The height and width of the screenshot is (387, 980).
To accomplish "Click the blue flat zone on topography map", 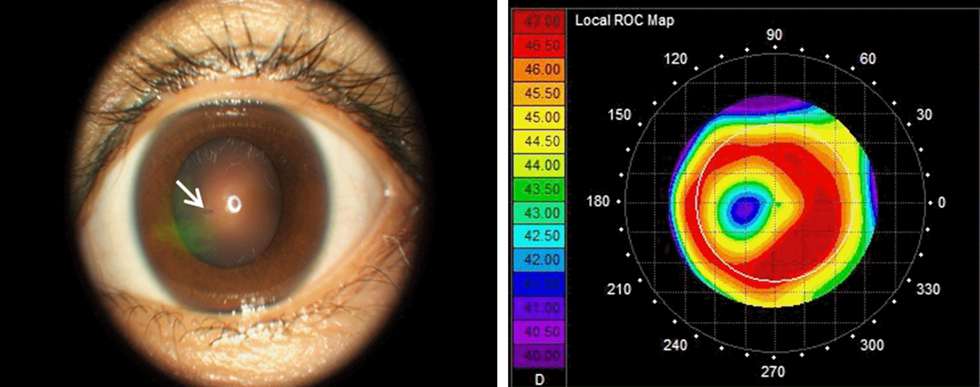I will [x=745, y=210].
